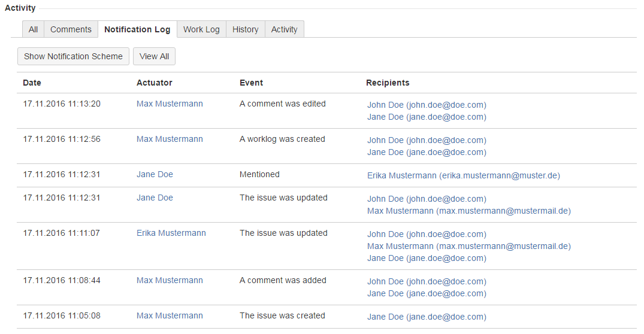Select the Notification Log tab

pos(137,29)
